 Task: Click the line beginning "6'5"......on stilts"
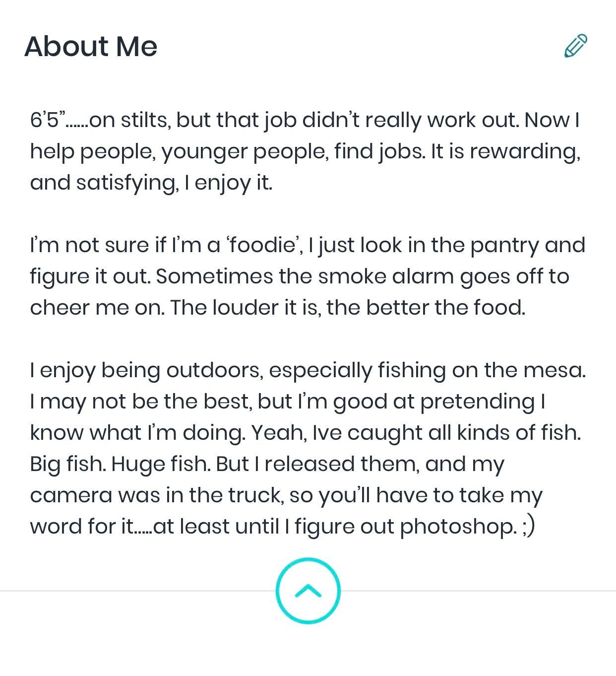(305, 120)
